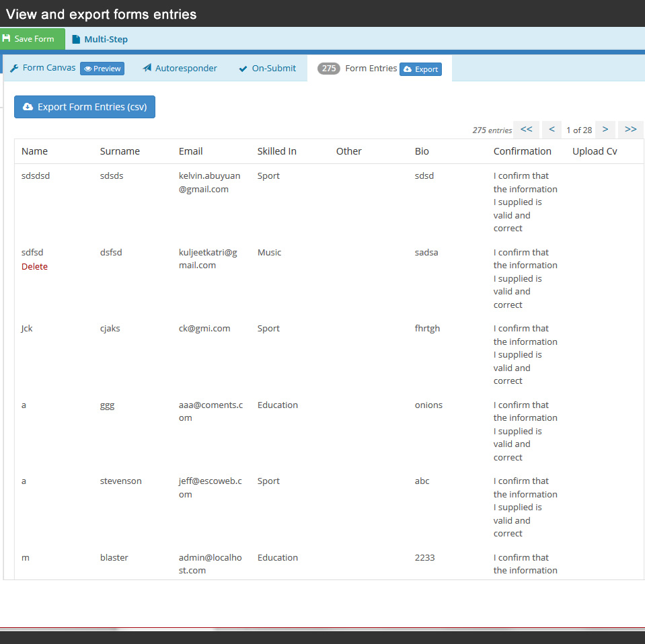This screenshot has width=645, height=644.
Task: Go to previous page of entries
Action: click(552, 130)
